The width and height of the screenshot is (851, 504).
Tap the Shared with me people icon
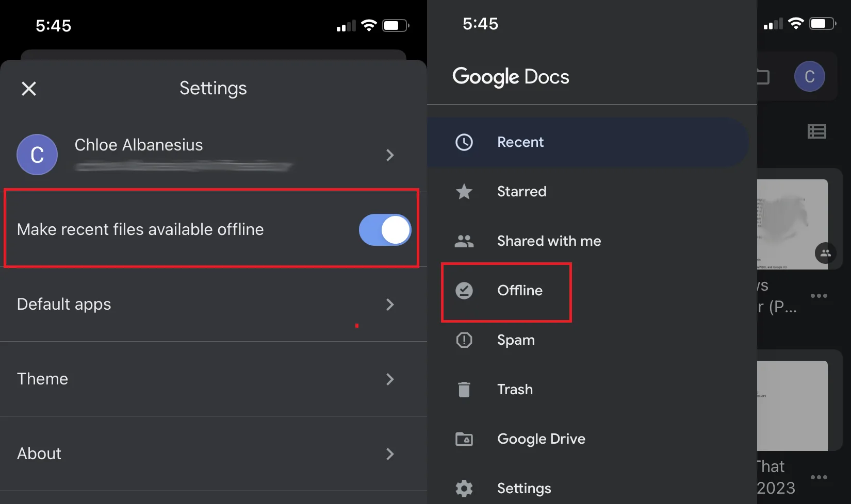click(x=464, y=241)
